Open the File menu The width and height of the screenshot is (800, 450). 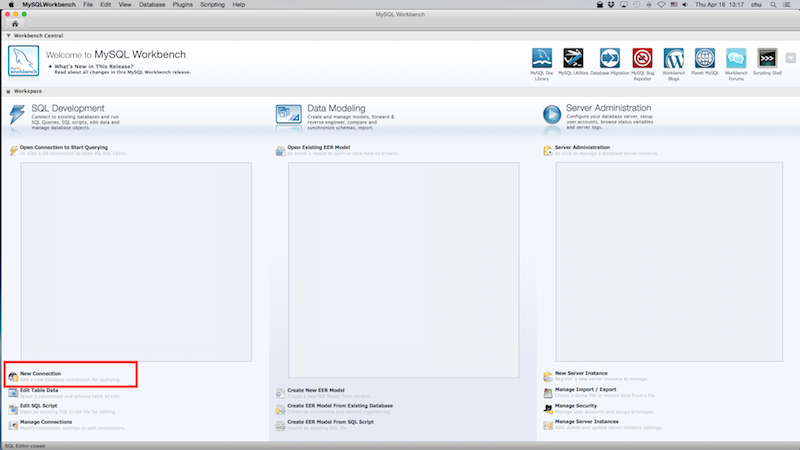88,5
